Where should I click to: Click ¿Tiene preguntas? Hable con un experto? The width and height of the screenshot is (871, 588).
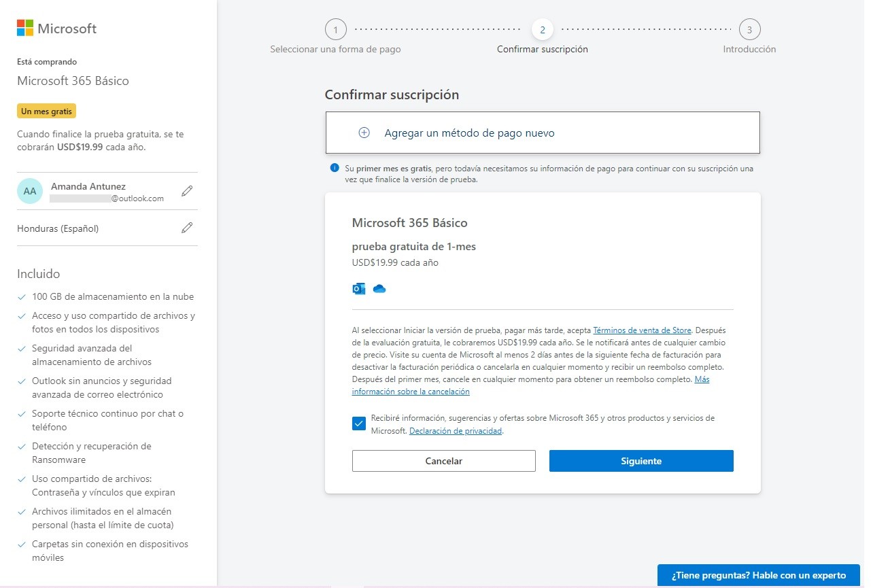point(759,575)
